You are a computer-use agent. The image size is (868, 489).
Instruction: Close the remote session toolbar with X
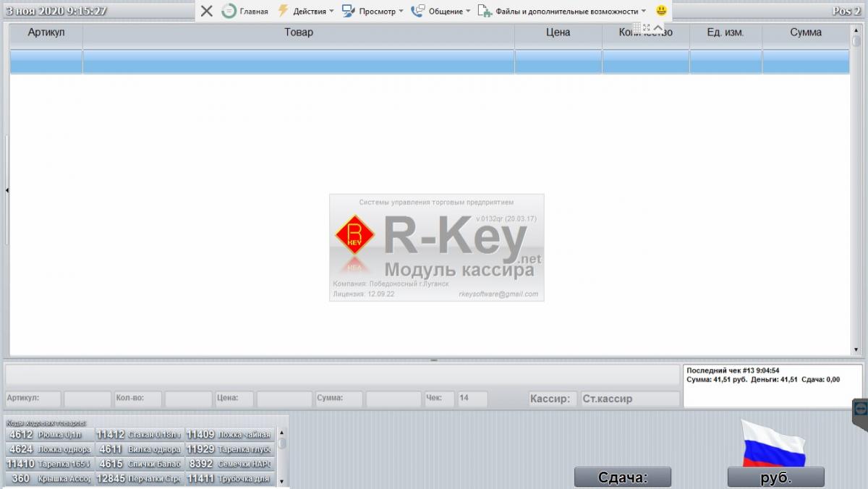click(x=207, y=11)
